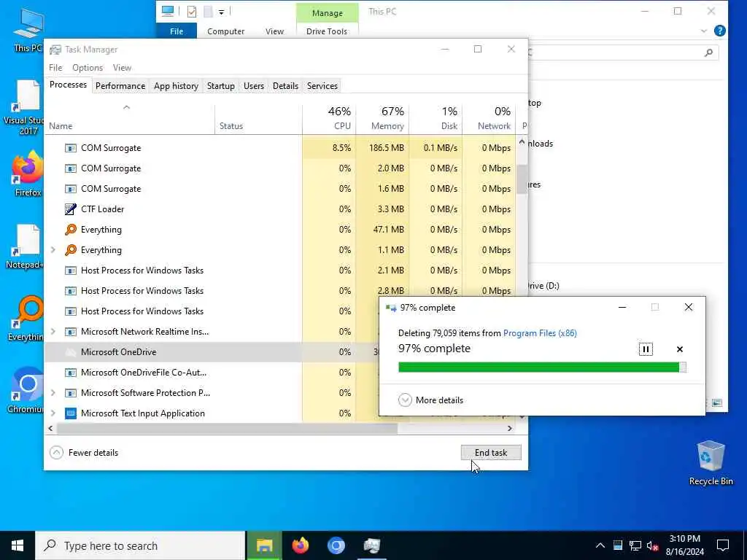Click the network tray icon
Viewport: 747px width, 560px height.
click(x=635, y=545)
